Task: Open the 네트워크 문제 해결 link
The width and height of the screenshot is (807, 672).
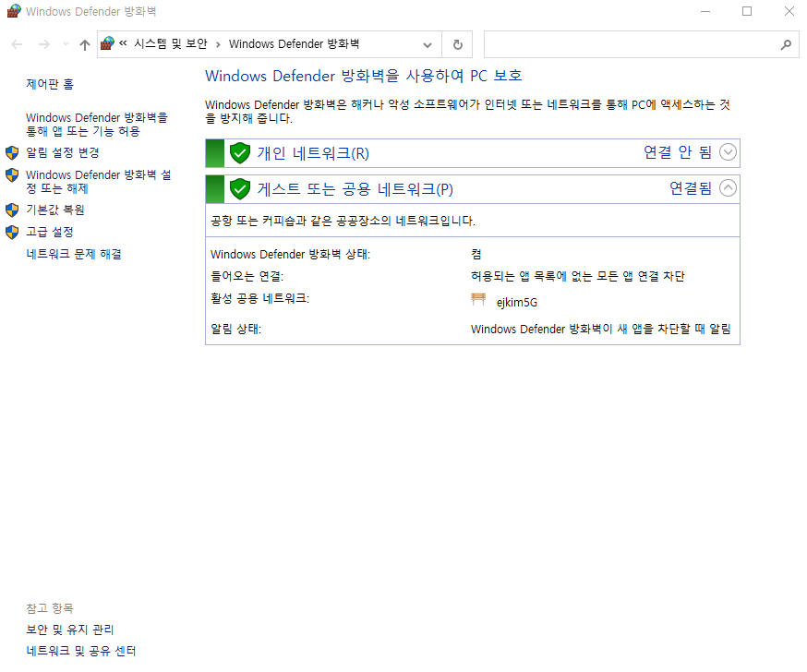Action: tap(74, 254)
